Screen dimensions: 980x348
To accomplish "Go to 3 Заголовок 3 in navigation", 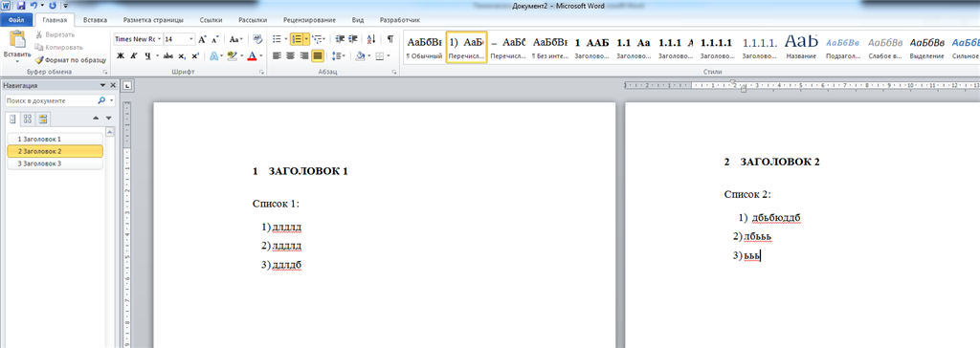I will [x=55, y=163].
